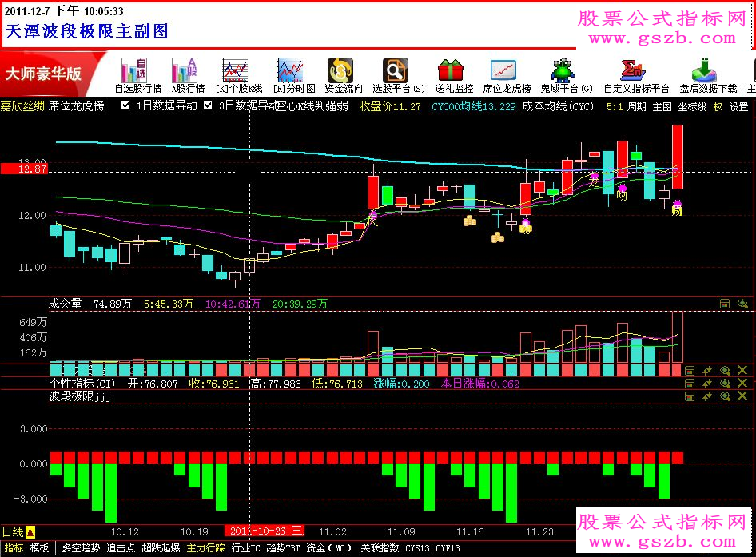The width and height of the screenshot is (756, 557).
Task: Click the window icon in the 个性指标(CI) row
Action: [690, 384]
